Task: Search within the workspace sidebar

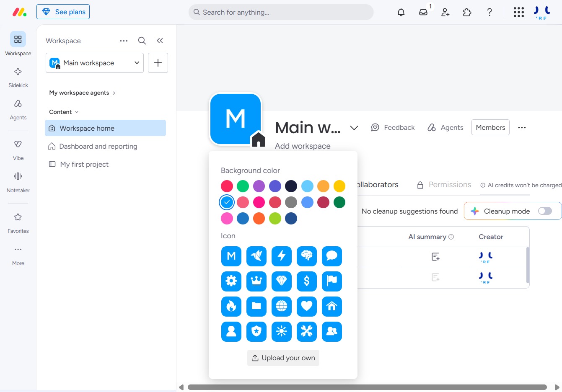Action: pos(142,41)
